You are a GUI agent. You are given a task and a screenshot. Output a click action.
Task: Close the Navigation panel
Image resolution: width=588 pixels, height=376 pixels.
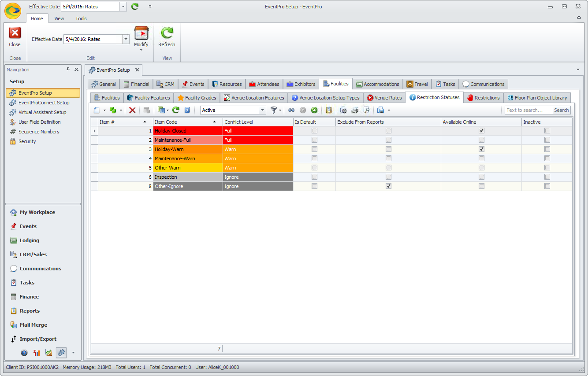coord(76,70)
